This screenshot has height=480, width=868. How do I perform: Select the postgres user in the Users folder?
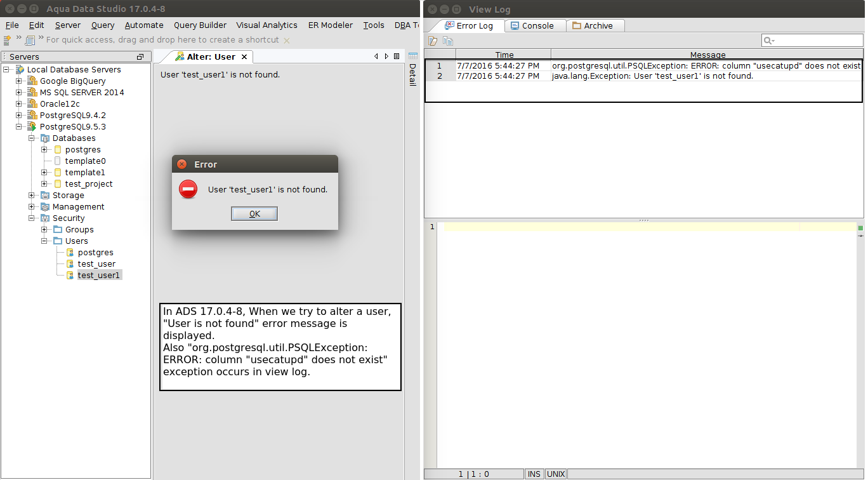point(96,253)
